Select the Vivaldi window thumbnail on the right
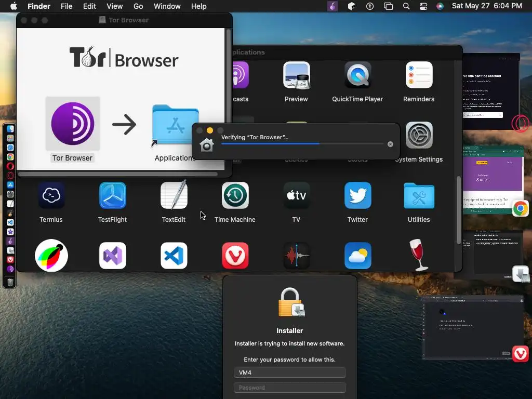Screen dimensions: 532x399 coord(473,327)
